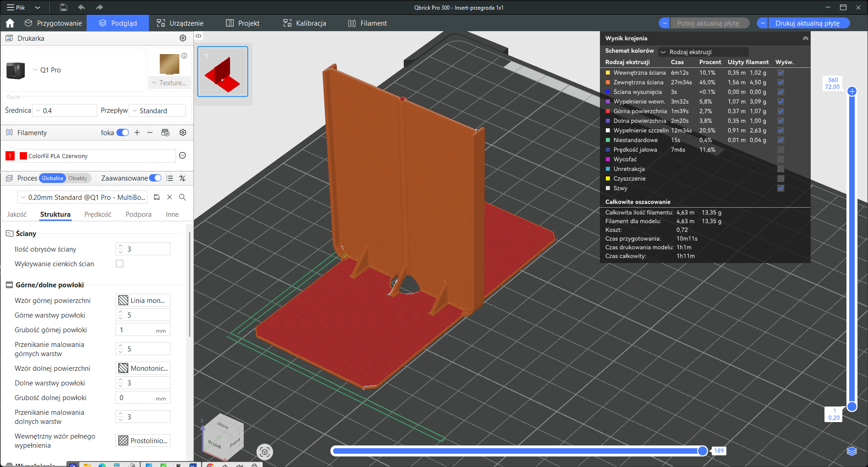Screen dimensions: 868x467
Task: Toggle the foka filament switch
Action: (122, 132)
